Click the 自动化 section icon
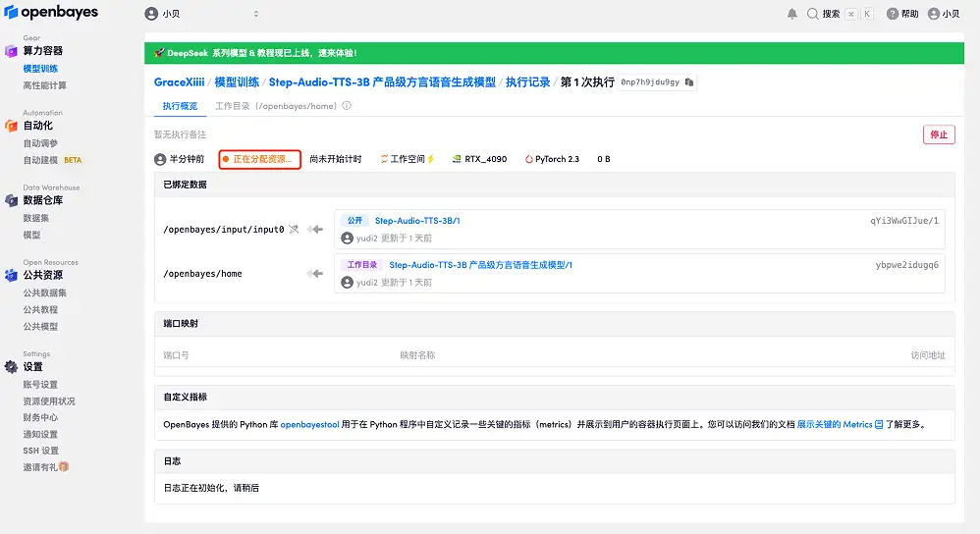The image size is (980, 534). [x=11, y=126]
